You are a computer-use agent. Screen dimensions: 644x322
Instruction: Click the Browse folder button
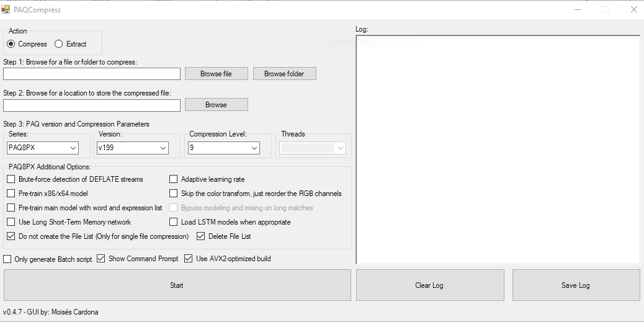pyautogui.click(x=284, y=74)
